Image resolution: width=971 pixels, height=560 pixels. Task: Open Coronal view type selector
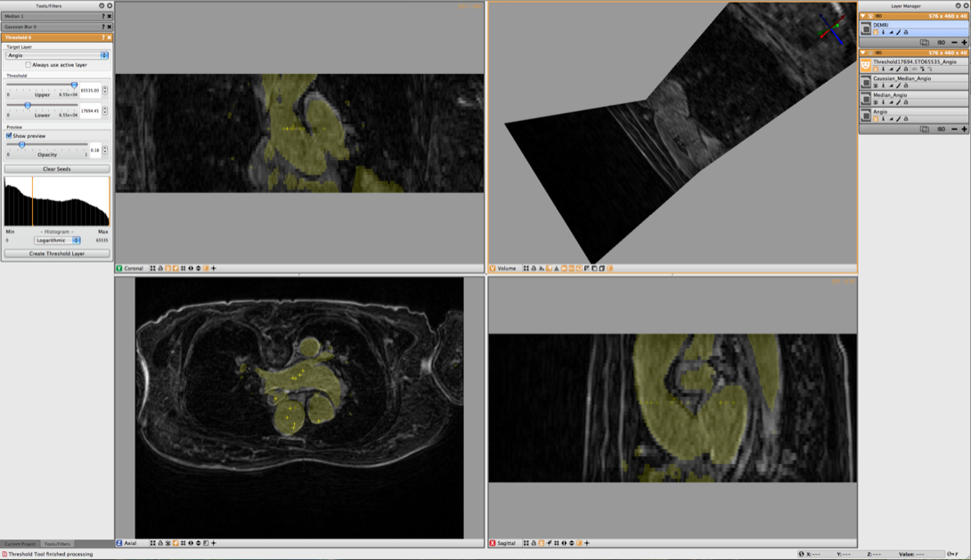pyautogui.click(x=130, y=269)
